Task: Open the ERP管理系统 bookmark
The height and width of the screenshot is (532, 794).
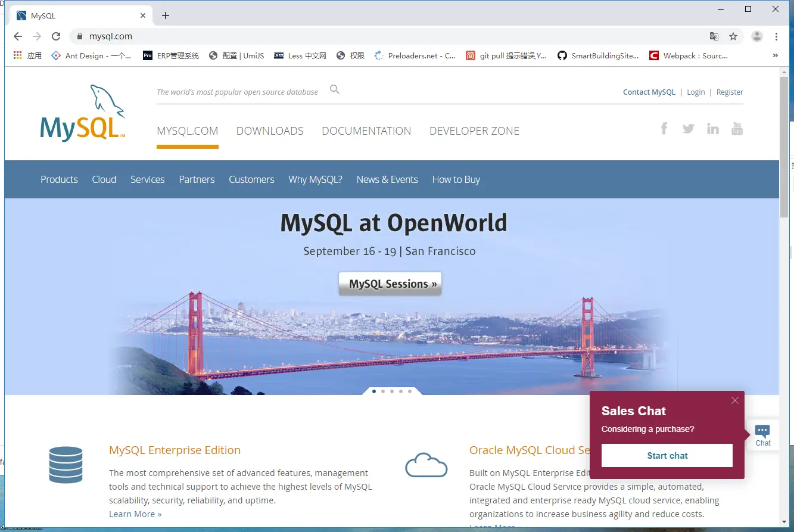Action: point(171,55)
